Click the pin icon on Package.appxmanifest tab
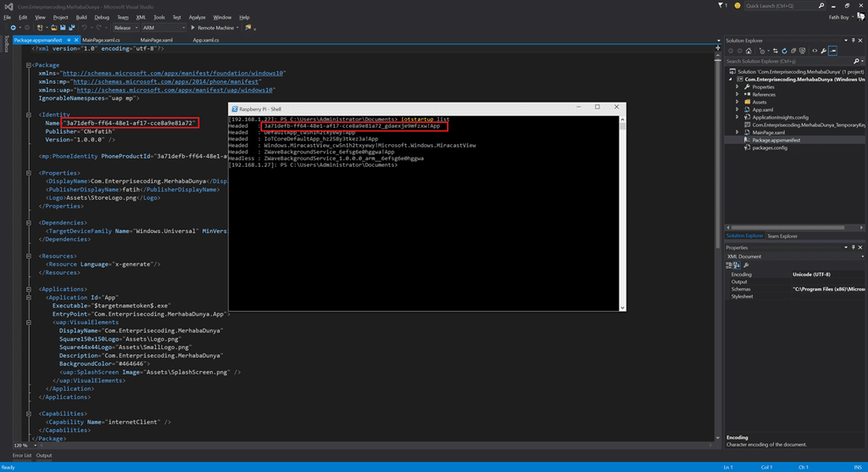 69,40
